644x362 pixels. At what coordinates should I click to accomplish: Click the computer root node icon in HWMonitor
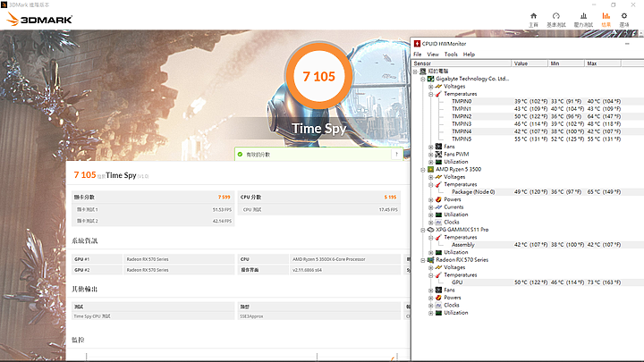pos(422,72)
